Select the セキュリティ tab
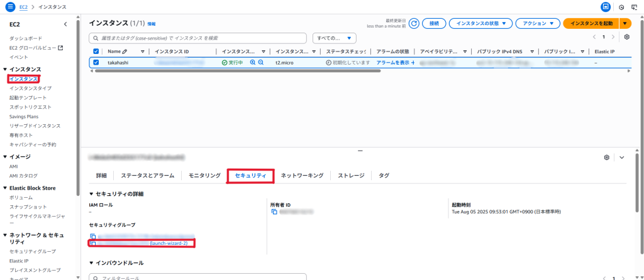The height and width of the screenshot is (280, 644). 250,175
